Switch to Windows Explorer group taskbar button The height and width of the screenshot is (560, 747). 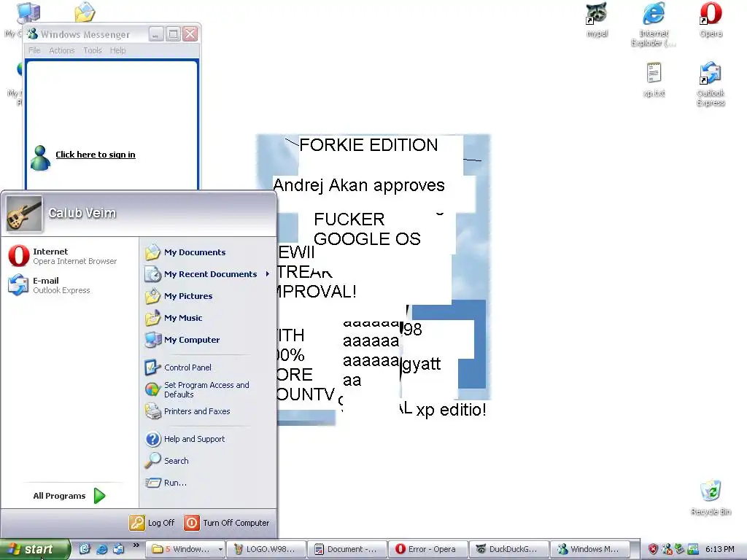(183, 549)
